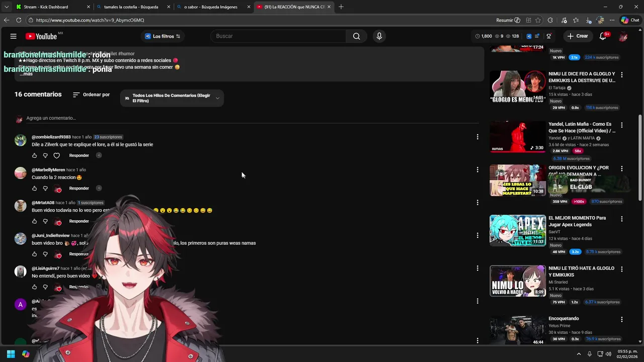The image size is (644, 362).
Task: Open the Ordenar por sort menu
Action: tap(91, 95)
